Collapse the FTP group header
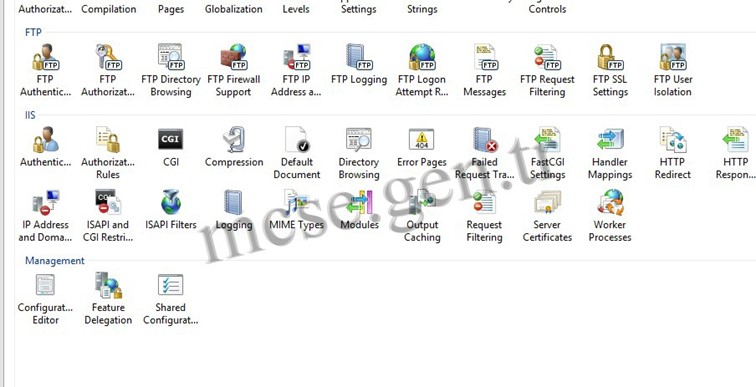 pyautogui.click(x=33, y=32)
